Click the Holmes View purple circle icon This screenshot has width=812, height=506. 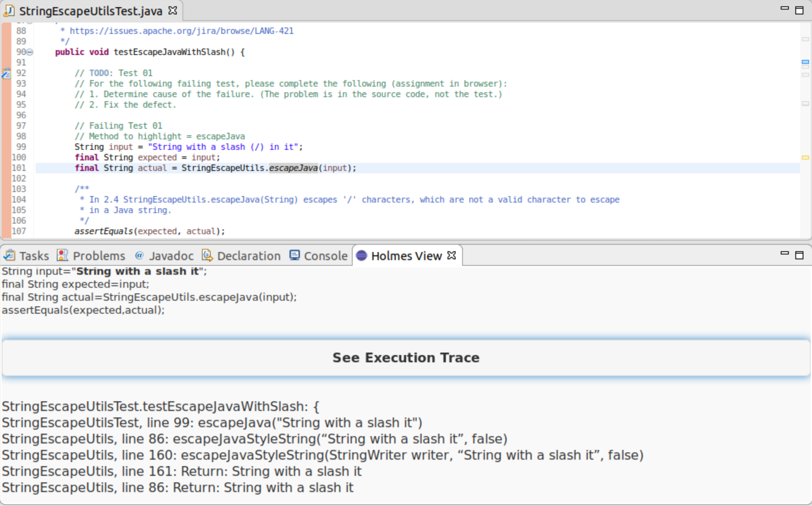pos(362,256)
